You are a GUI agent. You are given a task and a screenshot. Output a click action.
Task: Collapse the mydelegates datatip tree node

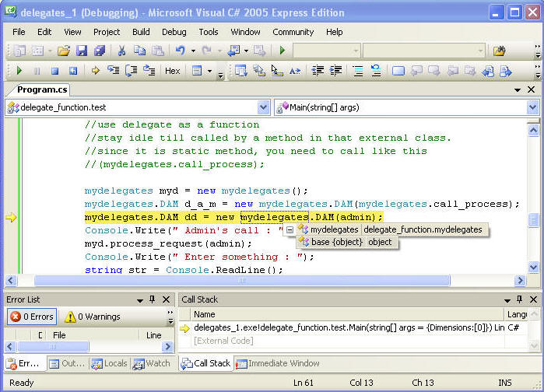click(x=290, y=229)
